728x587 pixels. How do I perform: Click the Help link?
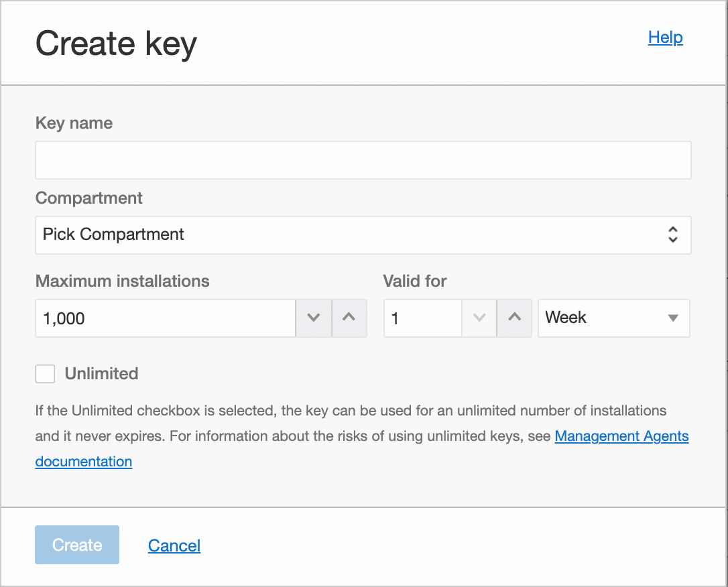[x=665, y=38]
